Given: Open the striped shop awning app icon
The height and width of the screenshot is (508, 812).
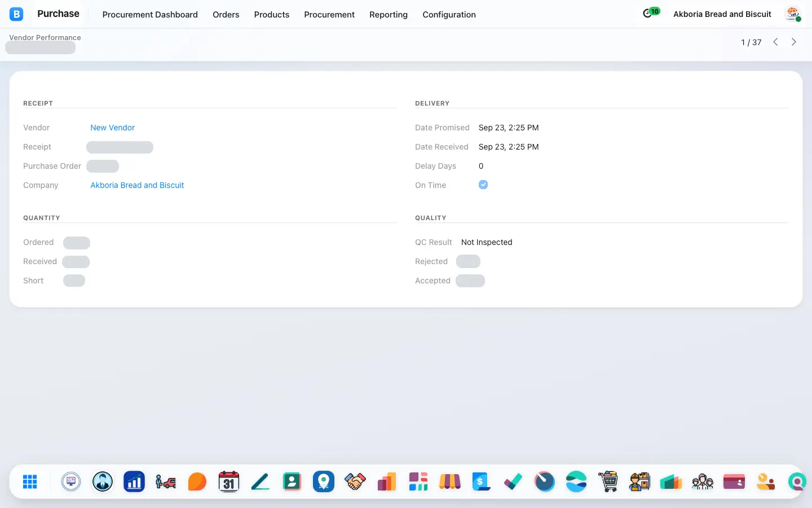Looking at the screenshot, I should 450,481.
